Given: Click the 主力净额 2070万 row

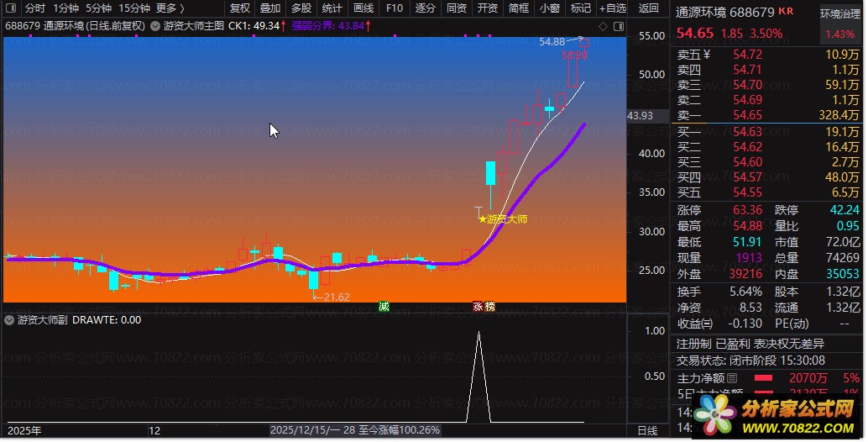Looking at the screenshot, I should click(768, 378).
